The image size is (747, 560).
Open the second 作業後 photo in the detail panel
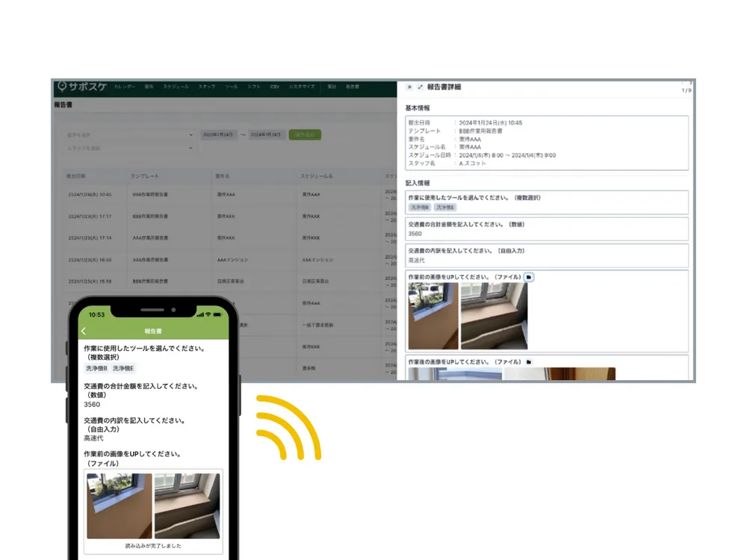[560, 374]
